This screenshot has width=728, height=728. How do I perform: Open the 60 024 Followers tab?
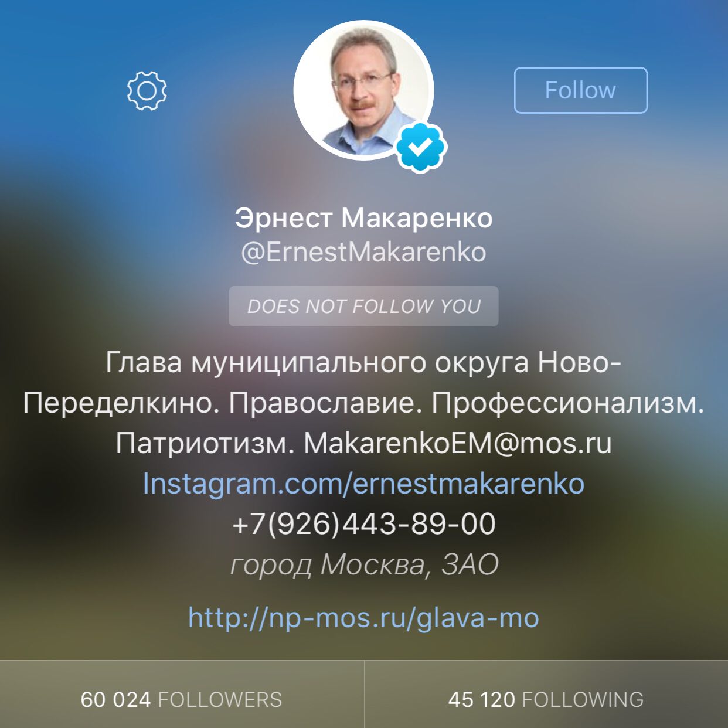(182, 699)
